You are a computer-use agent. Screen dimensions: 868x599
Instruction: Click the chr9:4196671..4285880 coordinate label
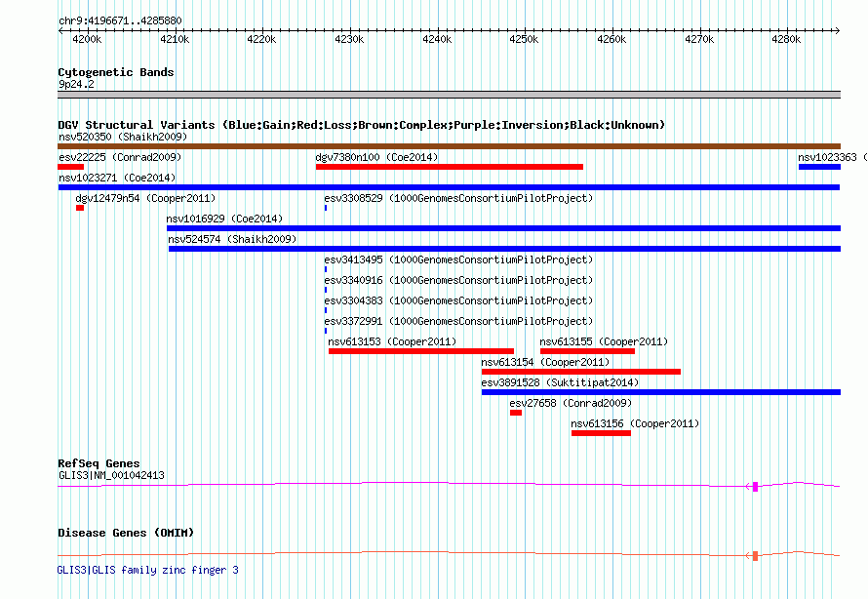click(120, 20)
